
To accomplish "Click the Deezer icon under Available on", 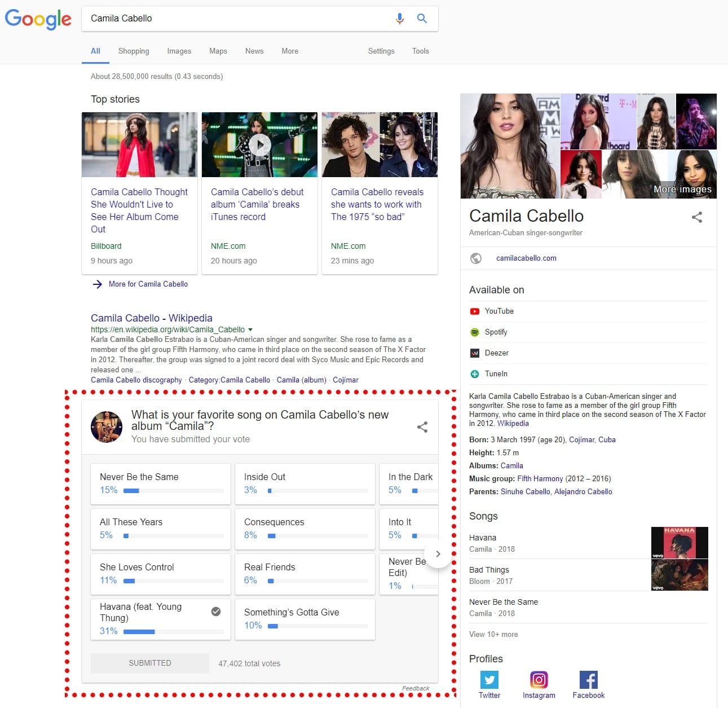I will point(475,353).
